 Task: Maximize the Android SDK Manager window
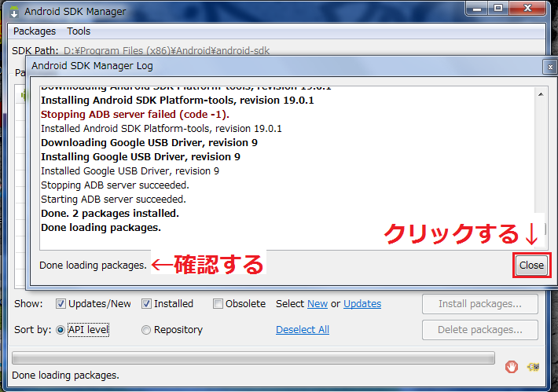pyautogui.click(x=498, y=8)
